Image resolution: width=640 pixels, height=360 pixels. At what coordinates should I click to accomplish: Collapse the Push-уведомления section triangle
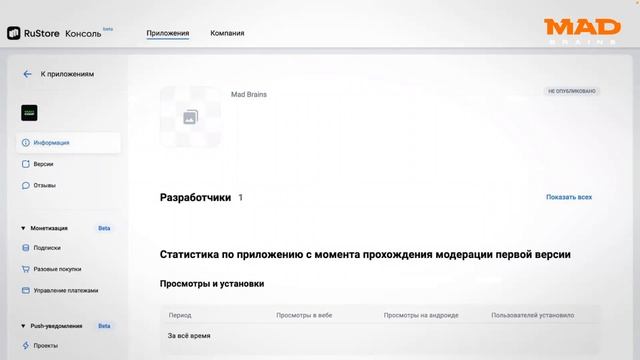pyautogui.click(x=23, y=326)
